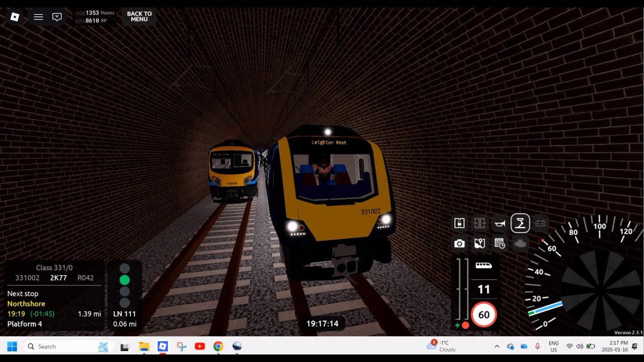Expand the hidden system tray icons

[x=497, y=346]
